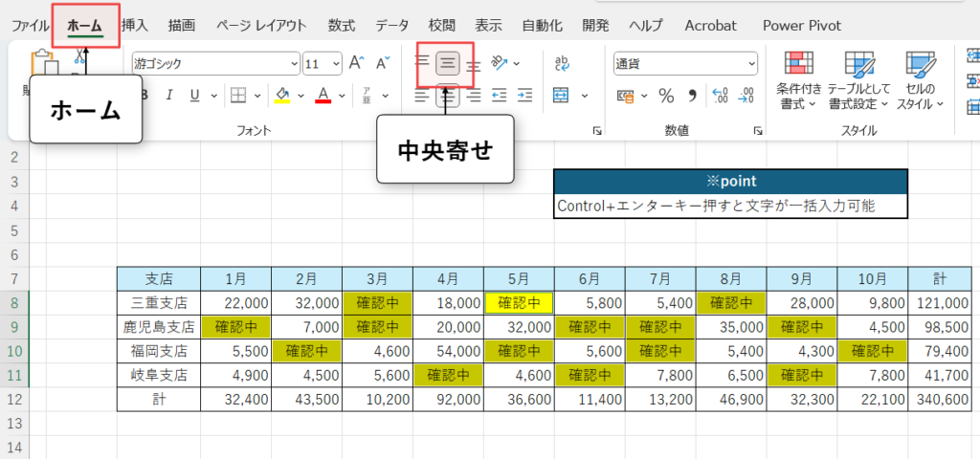Click the Increase Decimal icon
980x459 pixels.
click(720, 96)
